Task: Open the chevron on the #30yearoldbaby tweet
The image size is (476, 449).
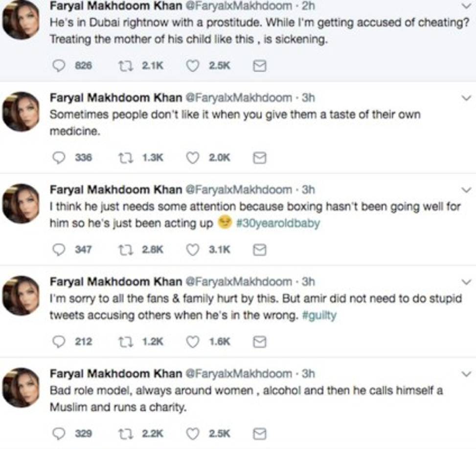Action: (466, 189)
